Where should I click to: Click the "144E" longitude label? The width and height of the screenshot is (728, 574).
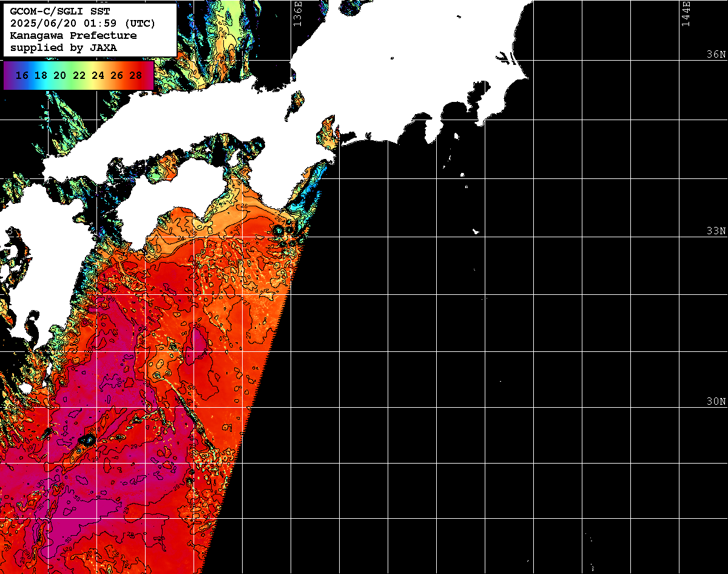click(686, 14)
